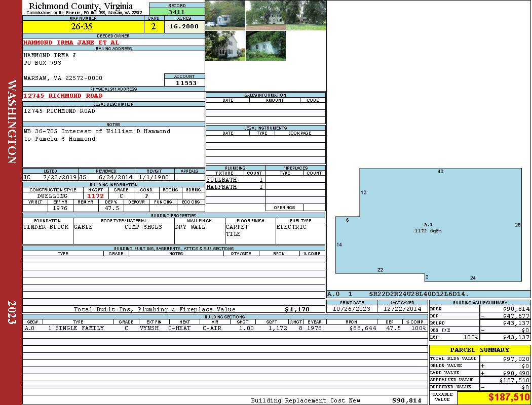
Task: Select the deeded owner name HAMMOND IRMA JANE
Action: tap(71, 43)
